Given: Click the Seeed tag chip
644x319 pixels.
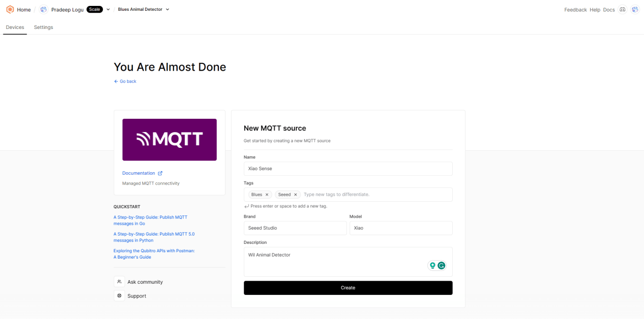Looking at the screenshot, I should tap(287, 195).
